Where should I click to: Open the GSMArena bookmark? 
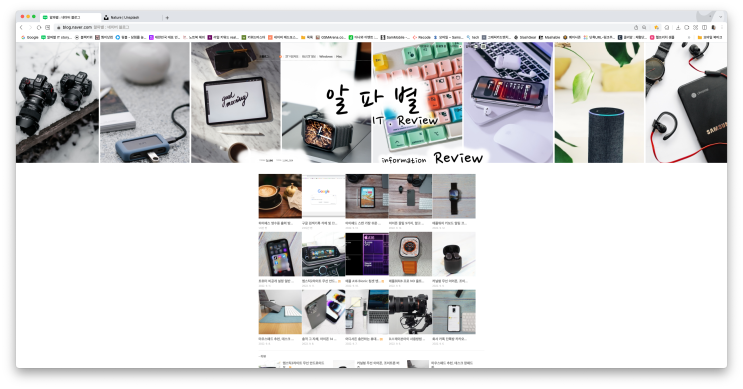[331, 37]
